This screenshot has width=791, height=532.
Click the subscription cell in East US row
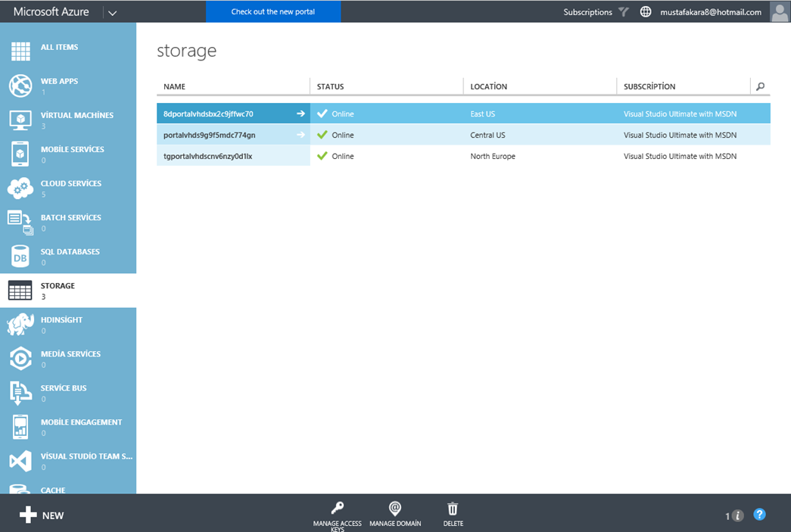coord(680,114)
